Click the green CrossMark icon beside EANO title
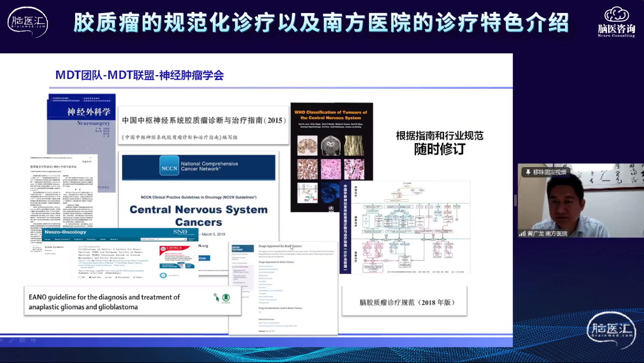 [x=226, y=298]
